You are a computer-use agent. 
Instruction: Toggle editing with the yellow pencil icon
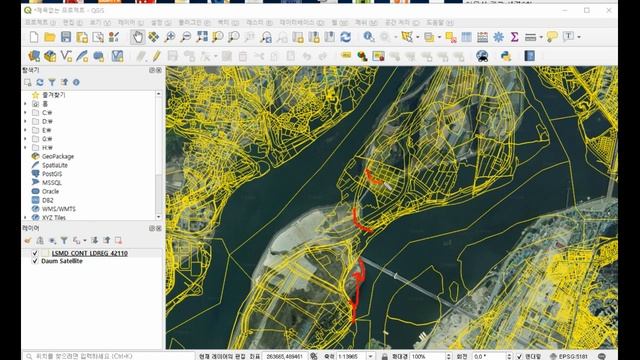tap(157, 56)
